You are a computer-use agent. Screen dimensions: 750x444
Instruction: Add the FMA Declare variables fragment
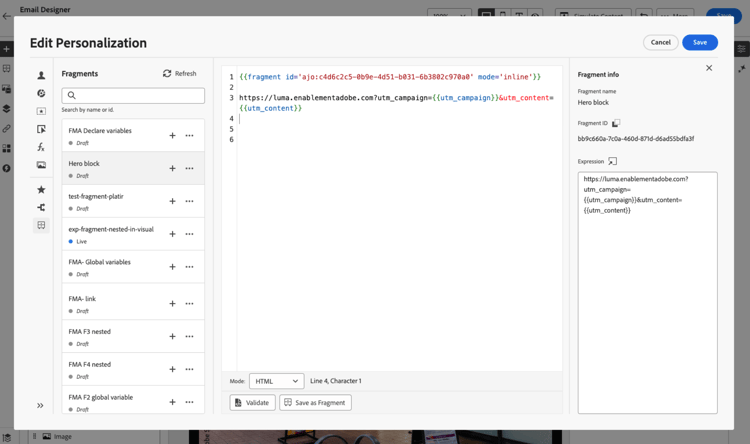(172, 135)
